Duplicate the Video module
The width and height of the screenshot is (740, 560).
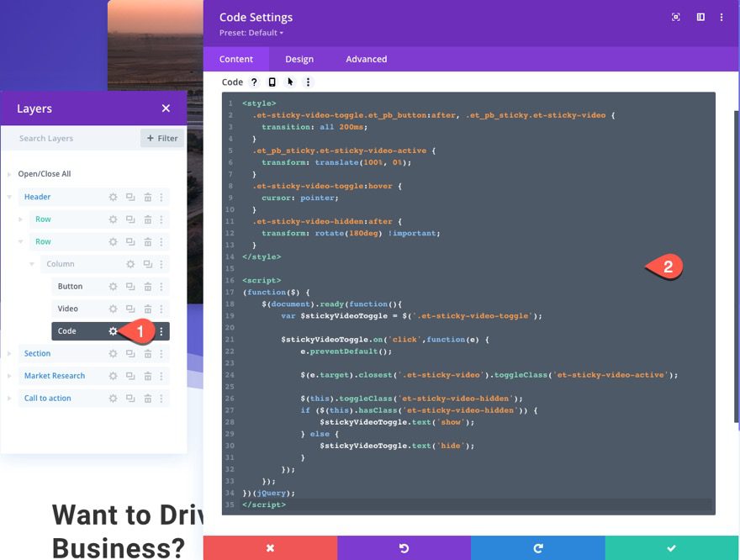130,309
